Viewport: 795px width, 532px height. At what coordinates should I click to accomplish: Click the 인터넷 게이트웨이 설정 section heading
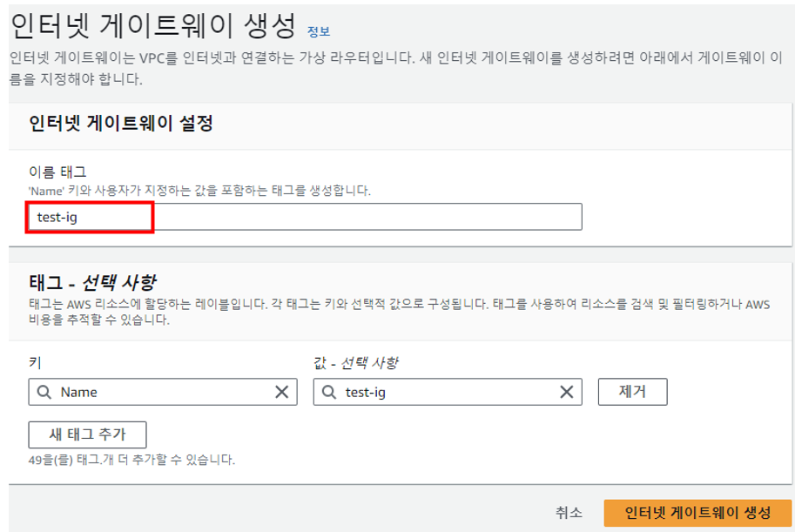click(121, 124)
